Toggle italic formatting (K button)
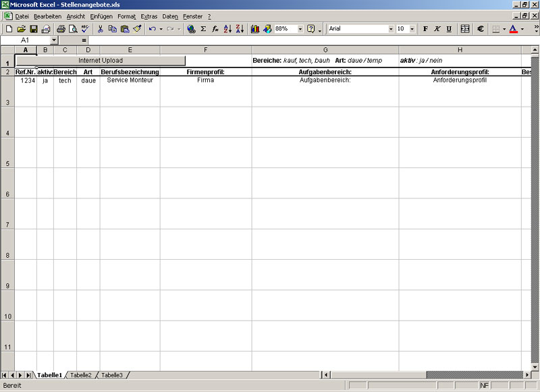The height and width of the screenshot is (392, 540). tap(437, 29)
